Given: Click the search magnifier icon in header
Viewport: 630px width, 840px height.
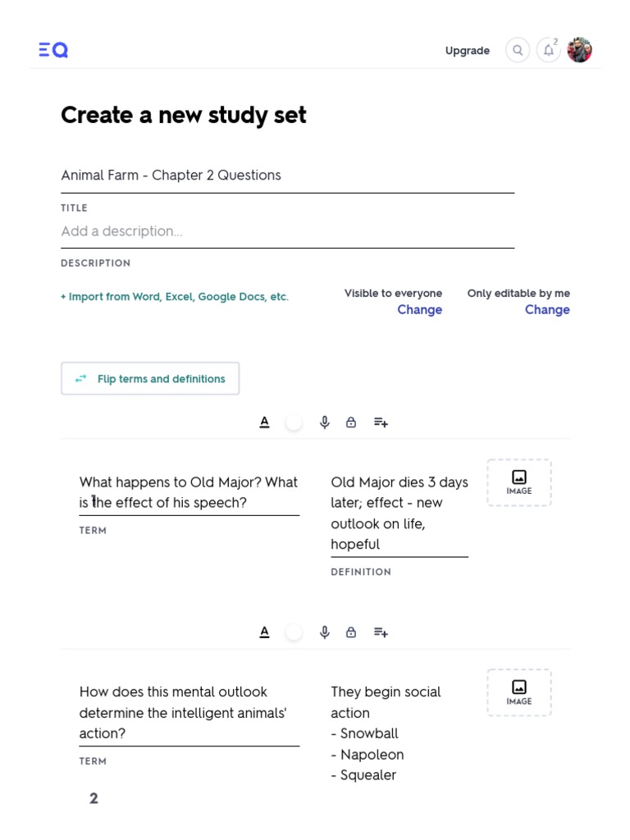Looking at the screenshot, I should pyautogui.click(x=518, y=50).
